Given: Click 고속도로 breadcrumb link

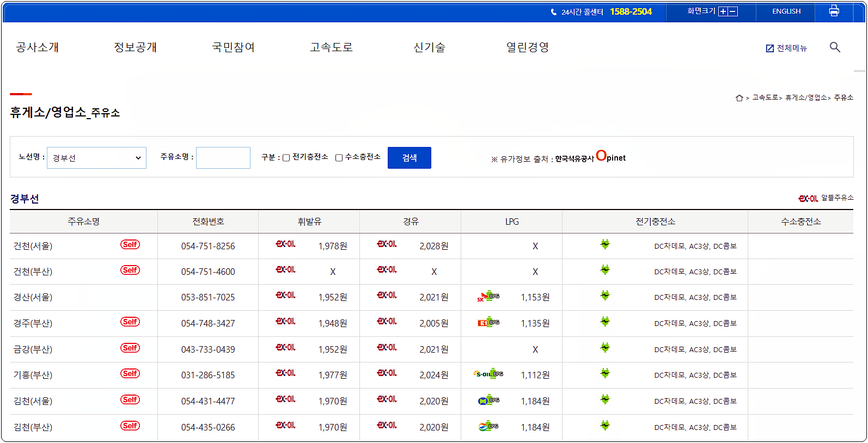Looking at the screenshot, I should click(765, 98).
